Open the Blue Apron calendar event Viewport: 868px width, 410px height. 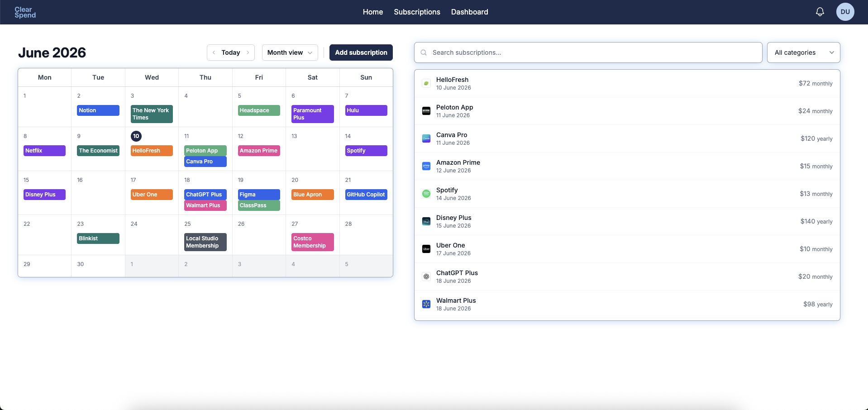coord(312,195)
